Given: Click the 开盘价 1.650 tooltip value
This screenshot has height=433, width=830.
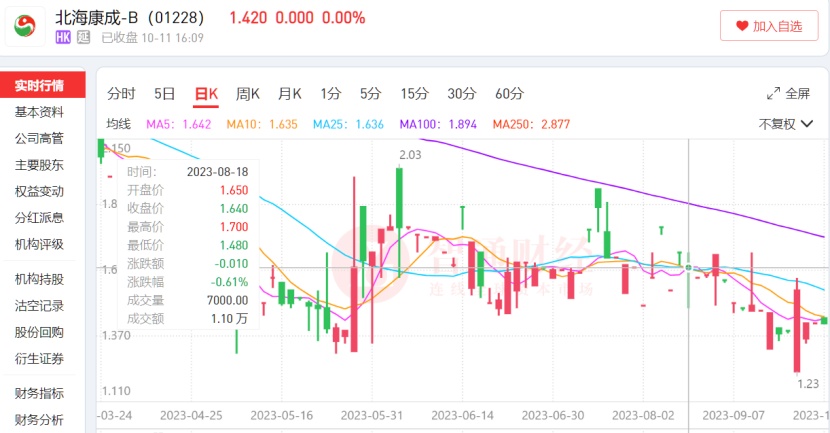Looking at the screenshot, I should [x=234, y=190].
